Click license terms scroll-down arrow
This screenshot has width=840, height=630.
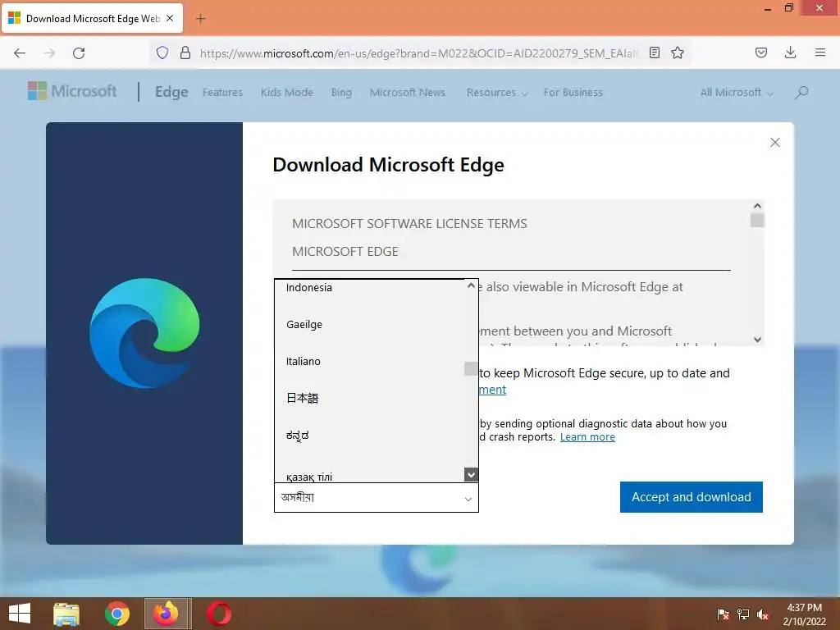coord(757,340)
